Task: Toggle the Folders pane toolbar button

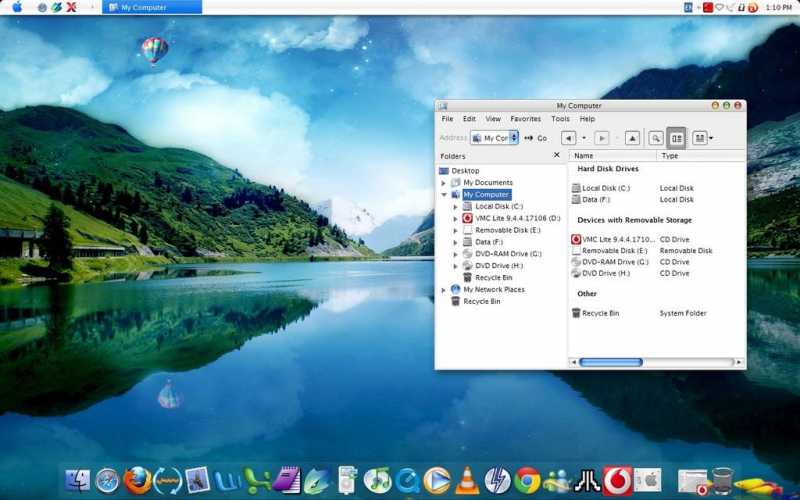Action: (677, 138)
